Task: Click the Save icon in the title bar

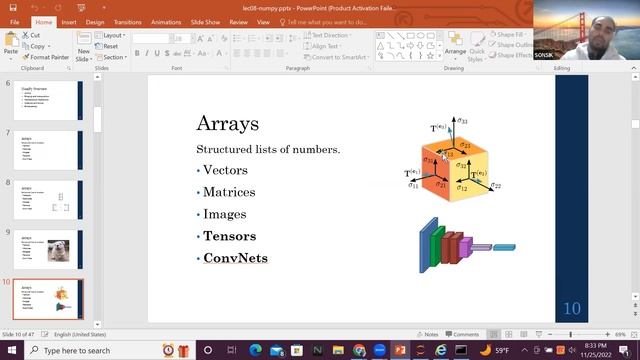Action: pyautogui.click(x=13, y=7)
